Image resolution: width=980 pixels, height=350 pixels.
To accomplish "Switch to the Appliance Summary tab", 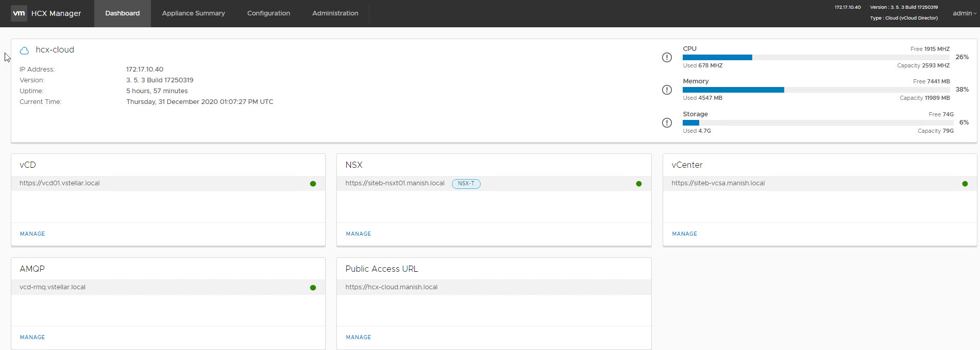I will pos(193,13).
